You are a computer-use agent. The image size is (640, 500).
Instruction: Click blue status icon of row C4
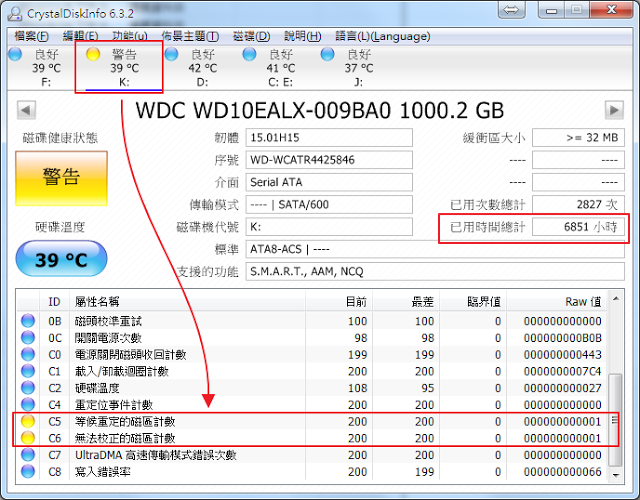coord(28,404)
